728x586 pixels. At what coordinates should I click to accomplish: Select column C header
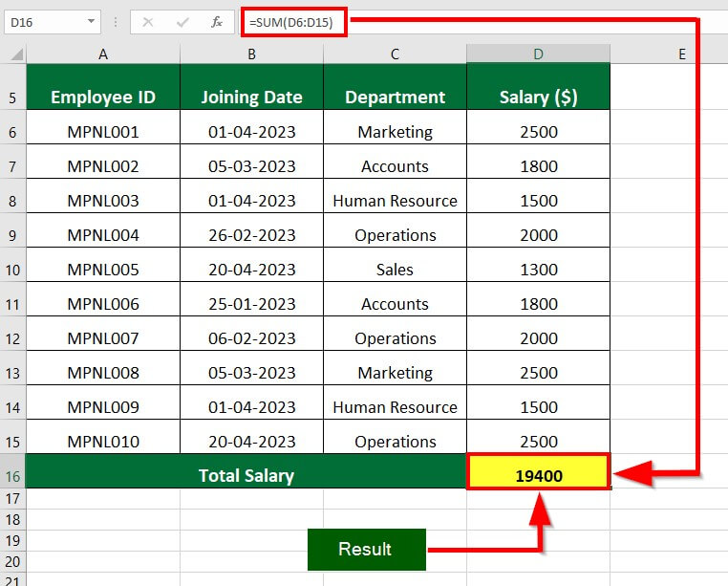(396, 54)
